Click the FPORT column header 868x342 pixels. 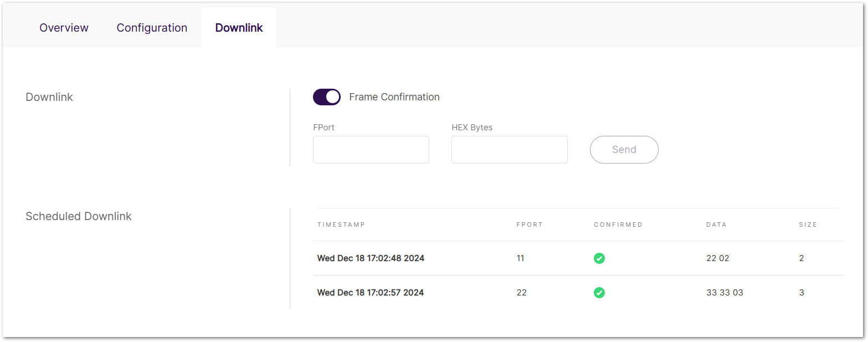point(530,224)
